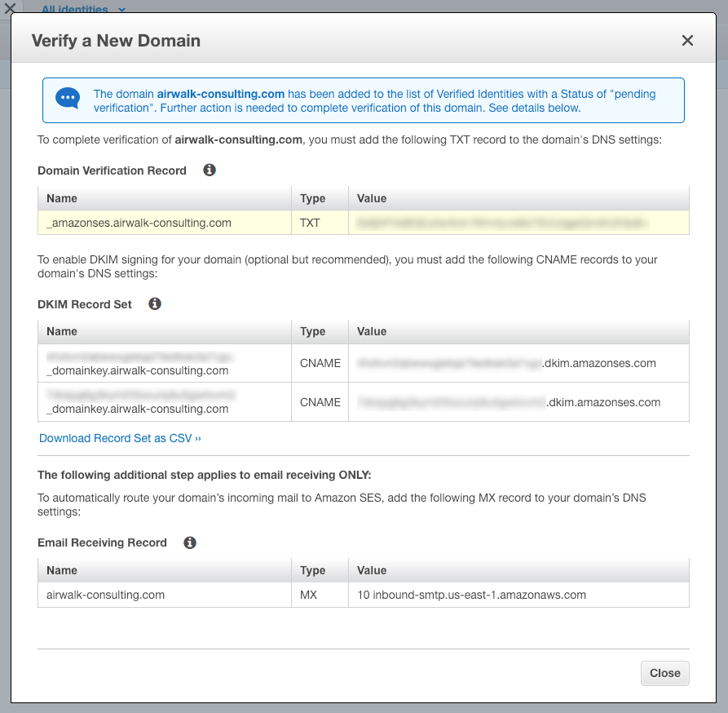Image resolution: width=728 pixels, height=713 pixels.
Task: Click info icon next to Email Receiving Record
Action: [x=190, y=542]
